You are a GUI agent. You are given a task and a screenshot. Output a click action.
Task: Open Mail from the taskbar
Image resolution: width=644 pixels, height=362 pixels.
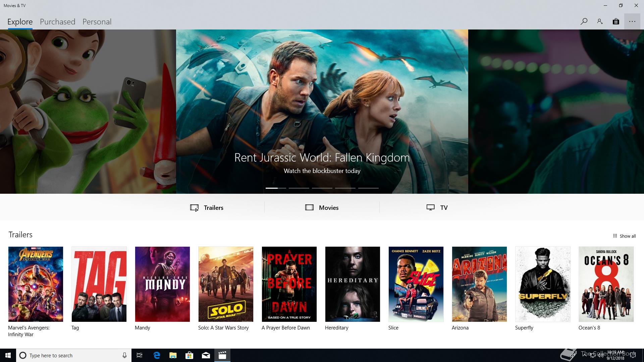[x=206, y=355]
